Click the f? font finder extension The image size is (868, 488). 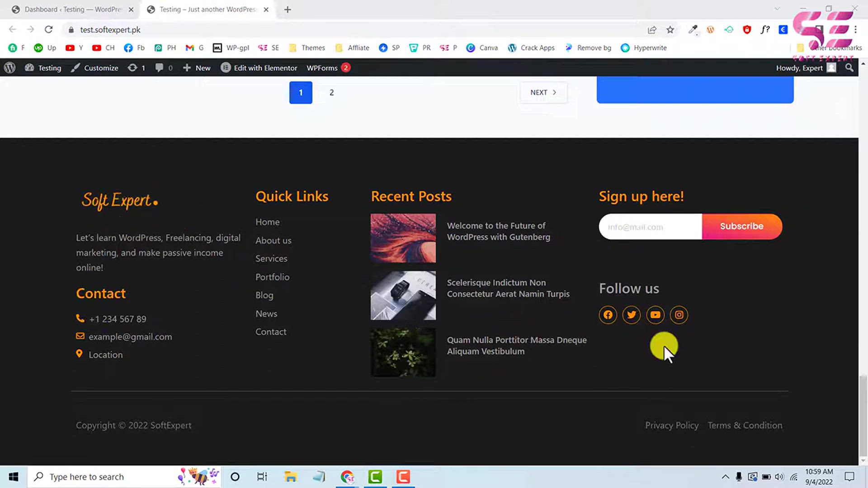(765, 30)
